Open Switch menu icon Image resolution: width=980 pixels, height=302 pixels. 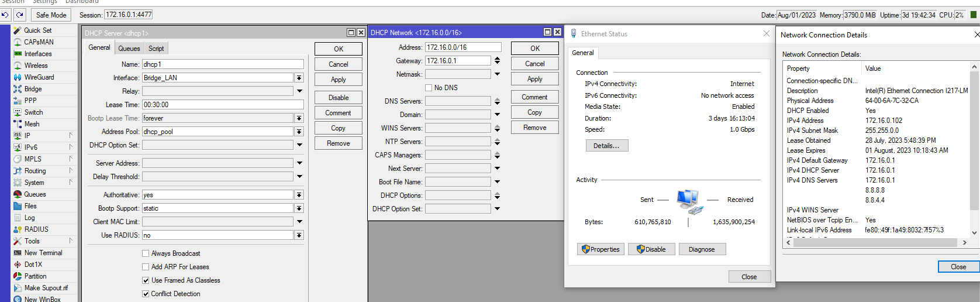(18, 112)
